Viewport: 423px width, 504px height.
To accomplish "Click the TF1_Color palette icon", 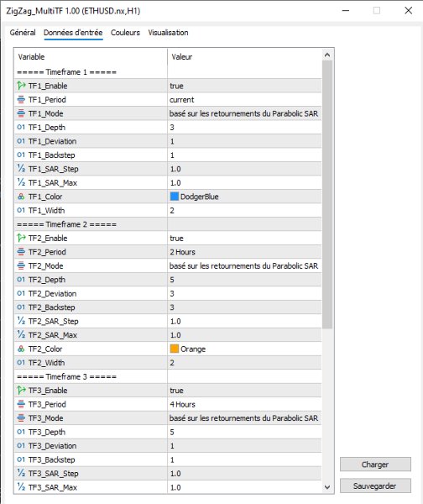I will tap(21, 197).
